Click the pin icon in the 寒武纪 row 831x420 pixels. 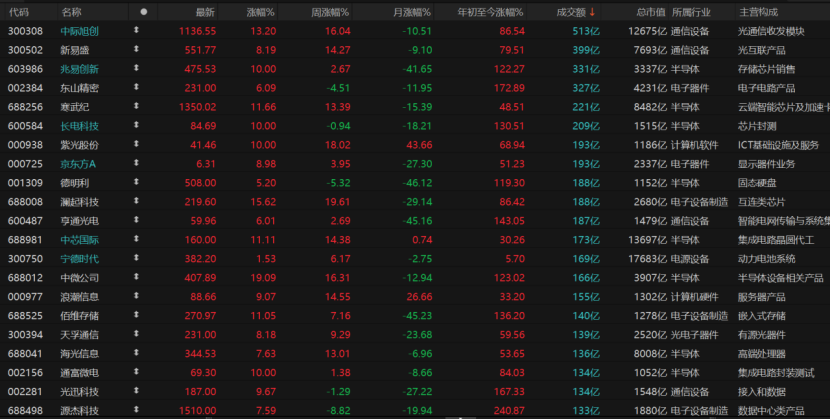[136, 107]
